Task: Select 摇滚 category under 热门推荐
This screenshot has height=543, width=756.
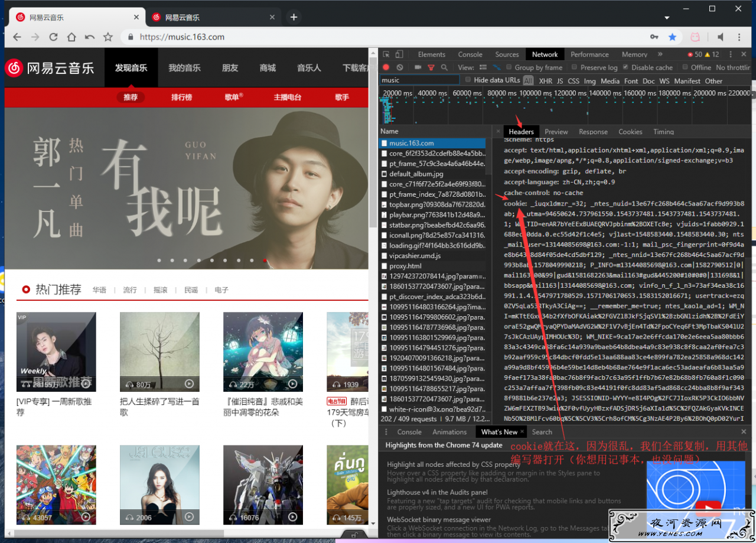Action: 161,290
